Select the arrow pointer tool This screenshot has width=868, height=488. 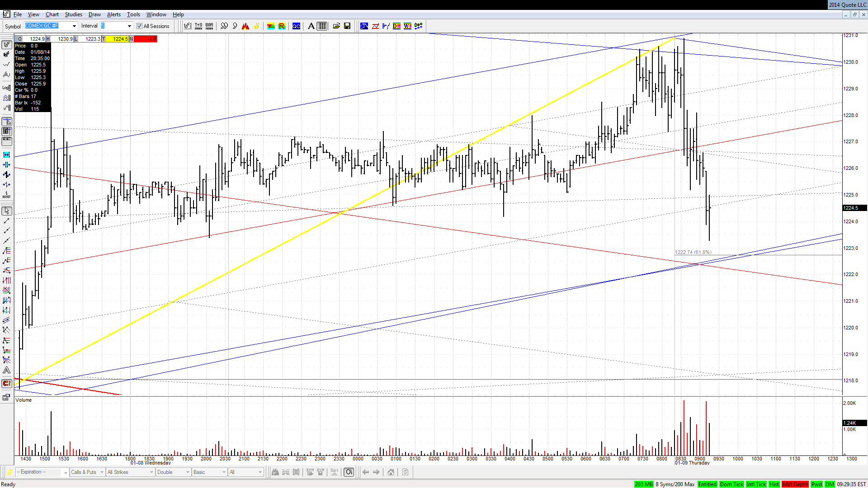point(6,211)
